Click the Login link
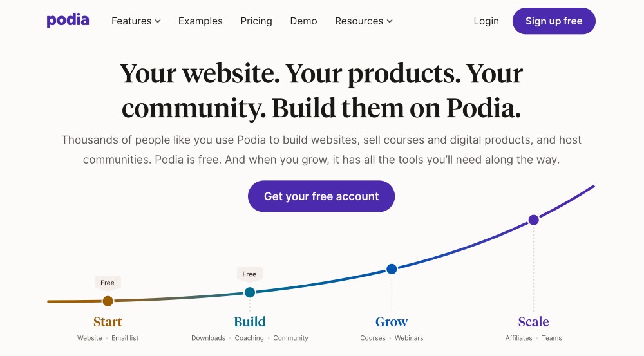644x356 pixels. [x=486, y=21]
